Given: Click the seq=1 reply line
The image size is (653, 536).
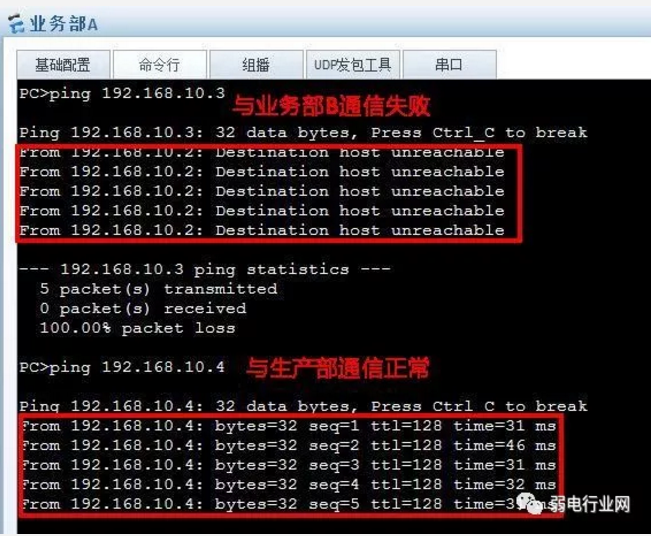Looking at the screenshot, I should click(289, 426).
